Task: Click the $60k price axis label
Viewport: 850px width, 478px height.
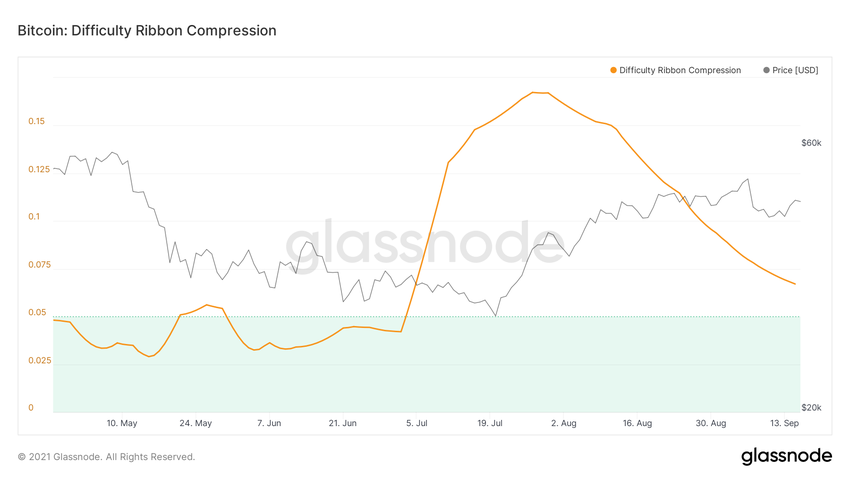Action: pyautogui.click(x=811, y=143)
